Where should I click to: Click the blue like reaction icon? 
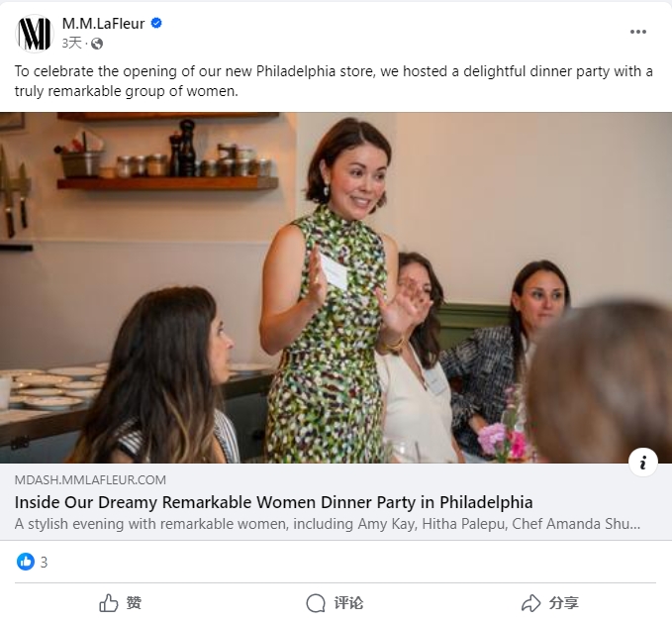(26, 562)
